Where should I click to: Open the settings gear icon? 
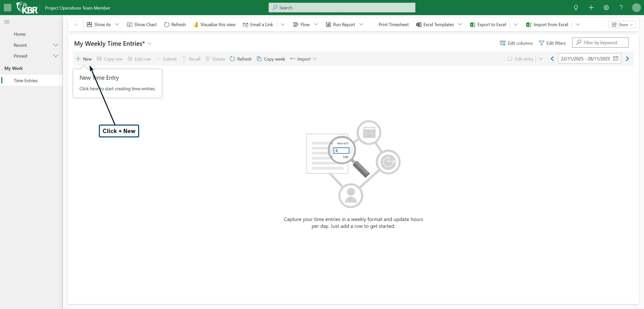606,8
